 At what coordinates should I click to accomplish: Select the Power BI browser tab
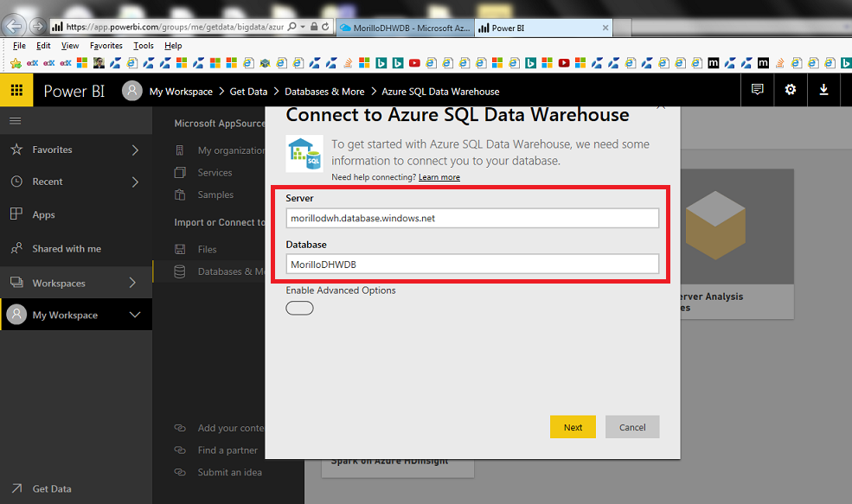point(543,28)
